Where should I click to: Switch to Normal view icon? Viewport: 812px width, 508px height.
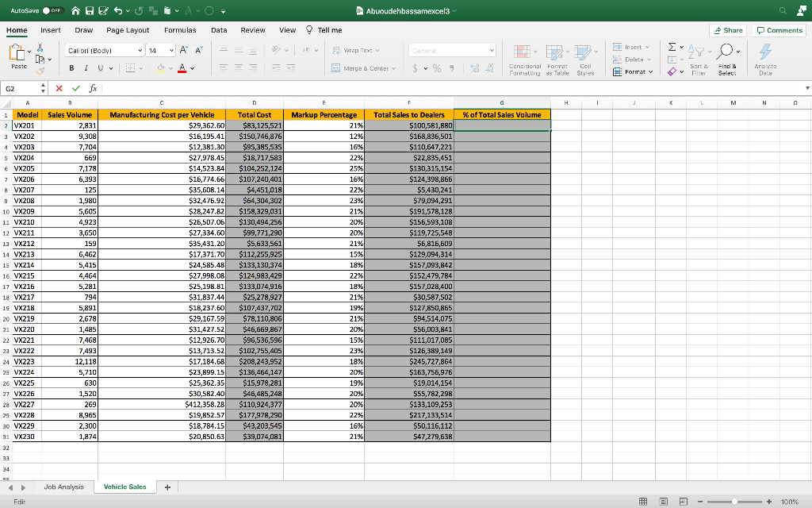pos(643,502)
